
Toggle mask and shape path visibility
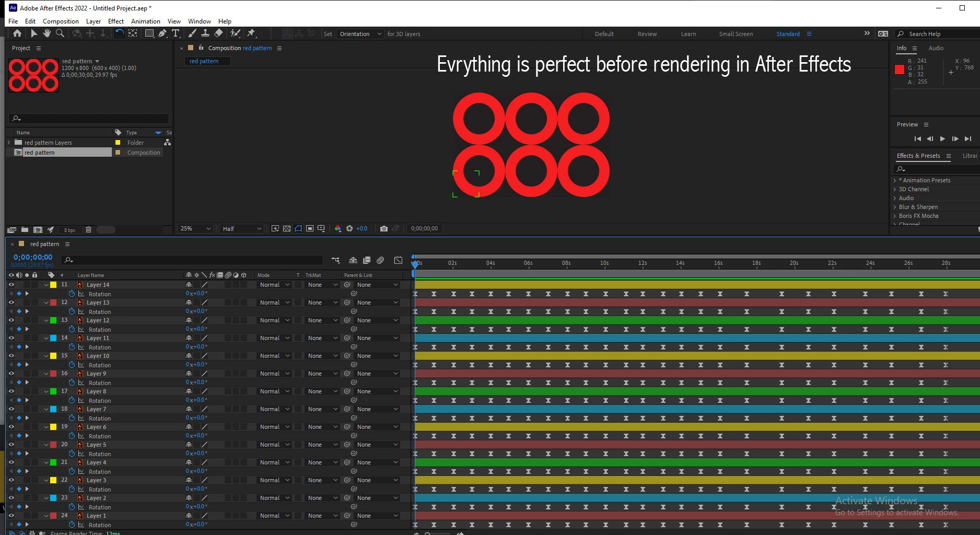click(298, 229)
